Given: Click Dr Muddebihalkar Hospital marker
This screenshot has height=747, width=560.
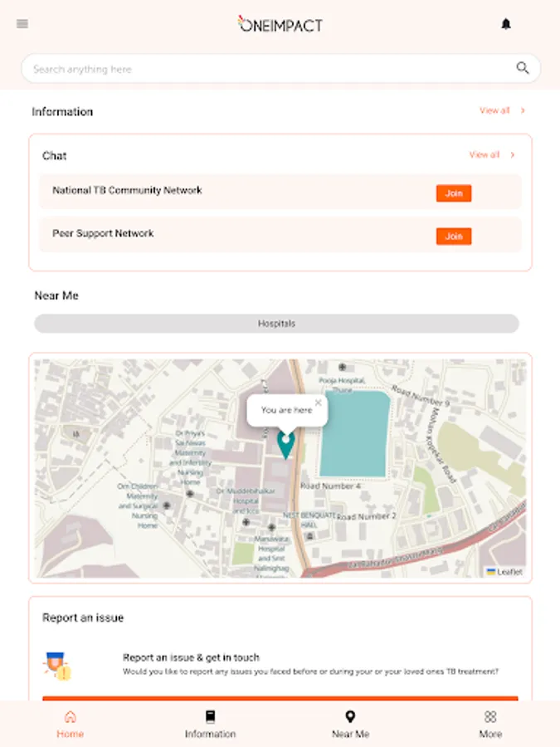Looking at the screenshot, I should tap(246, 522).
